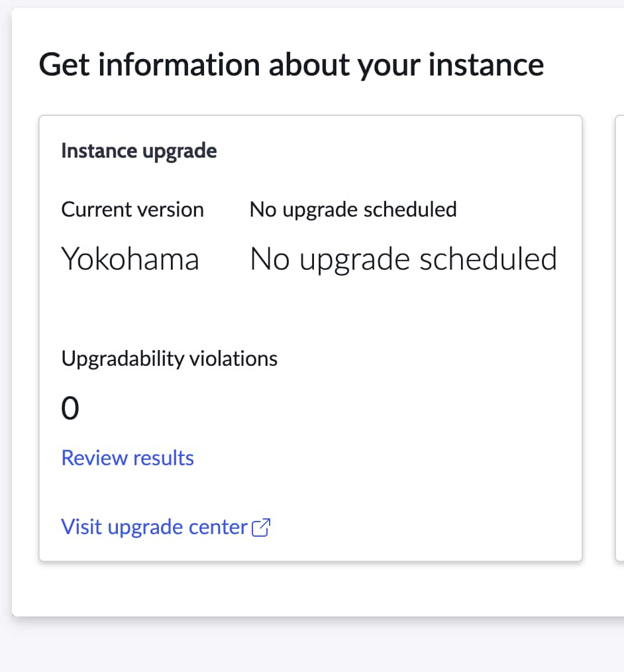Click the word 'center' in the upgrade link

click(218, 527)
